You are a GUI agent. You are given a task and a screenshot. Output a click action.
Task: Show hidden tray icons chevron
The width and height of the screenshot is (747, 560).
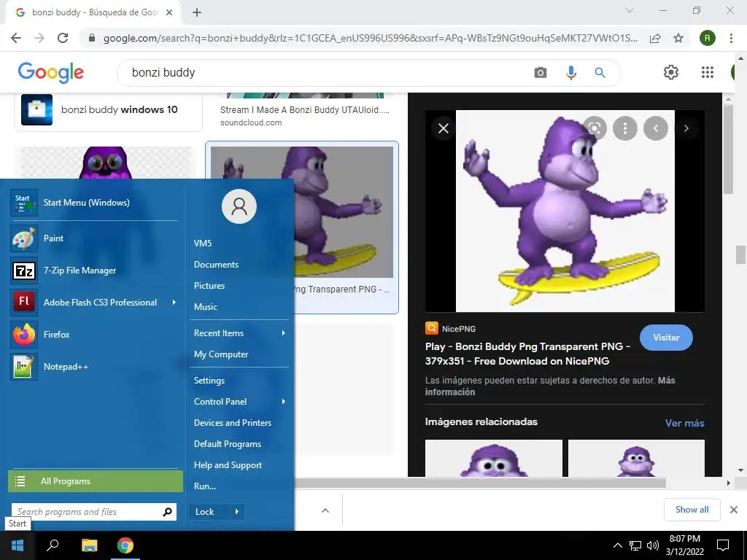tap(617, 545)
